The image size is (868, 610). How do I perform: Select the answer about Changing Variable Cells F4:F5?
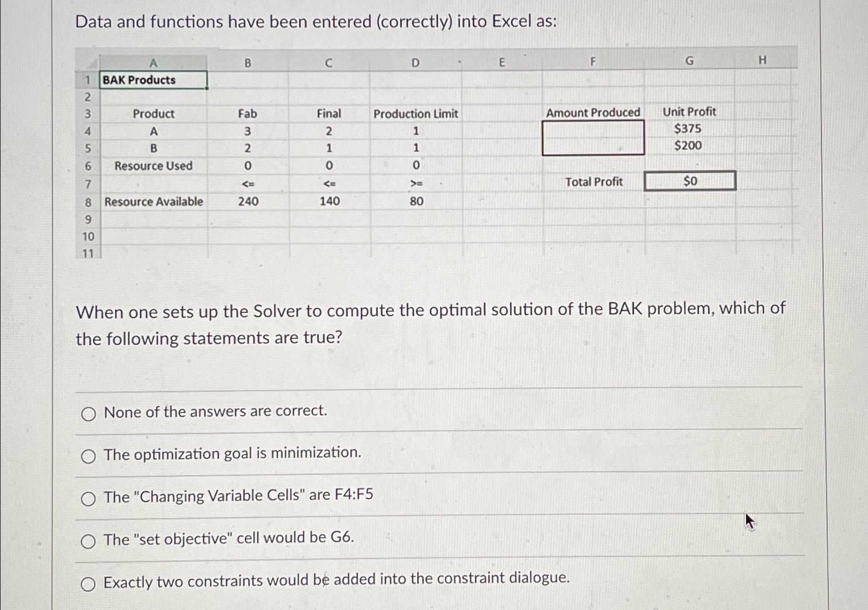(89, 498)
